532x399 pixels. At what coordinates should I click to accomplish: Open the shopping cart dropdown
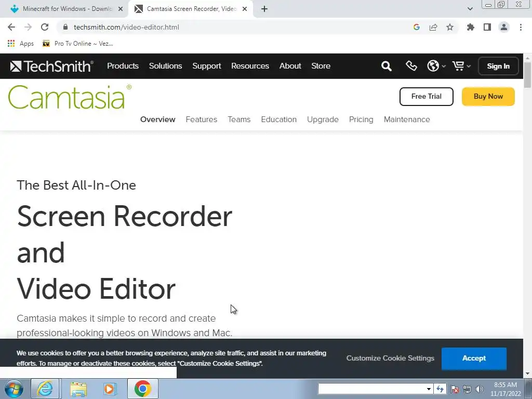click(461, 66)
